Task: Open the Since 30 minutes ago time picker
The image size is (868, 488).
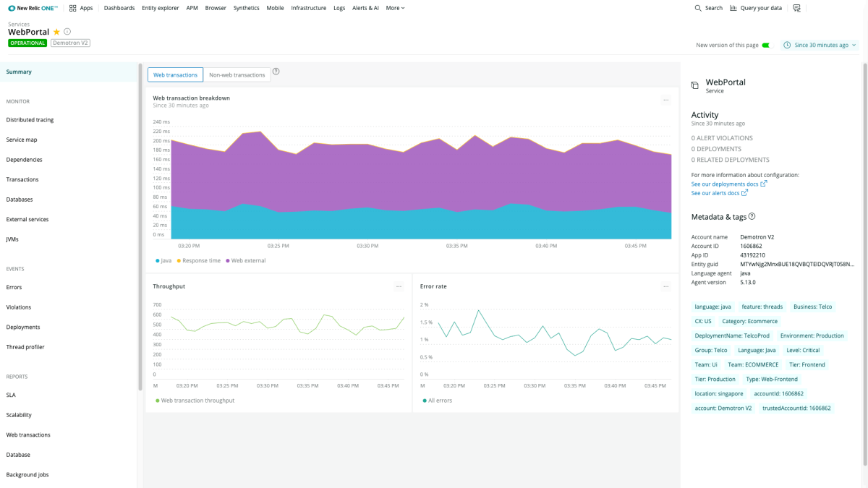Action: [x=820, y=45]
